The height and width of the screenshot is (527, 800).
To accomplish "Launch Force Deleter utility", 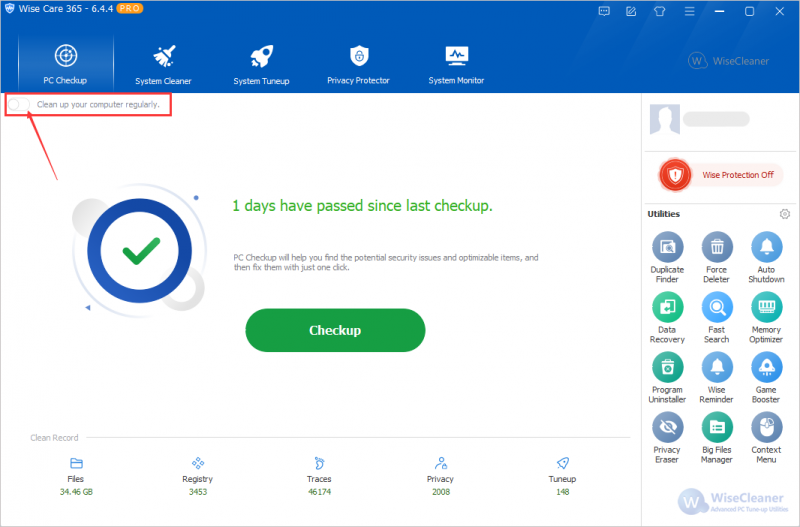I will [x=716, y=258].
